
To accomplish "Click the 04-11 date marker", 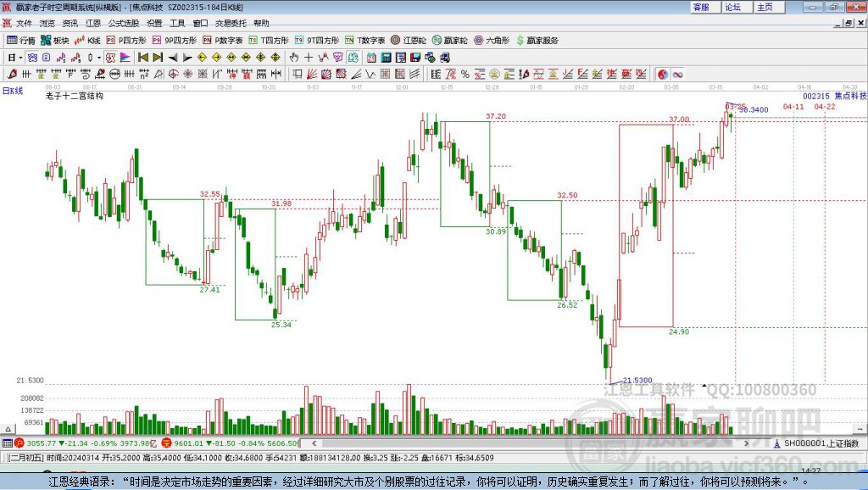I will click(793, 106).
